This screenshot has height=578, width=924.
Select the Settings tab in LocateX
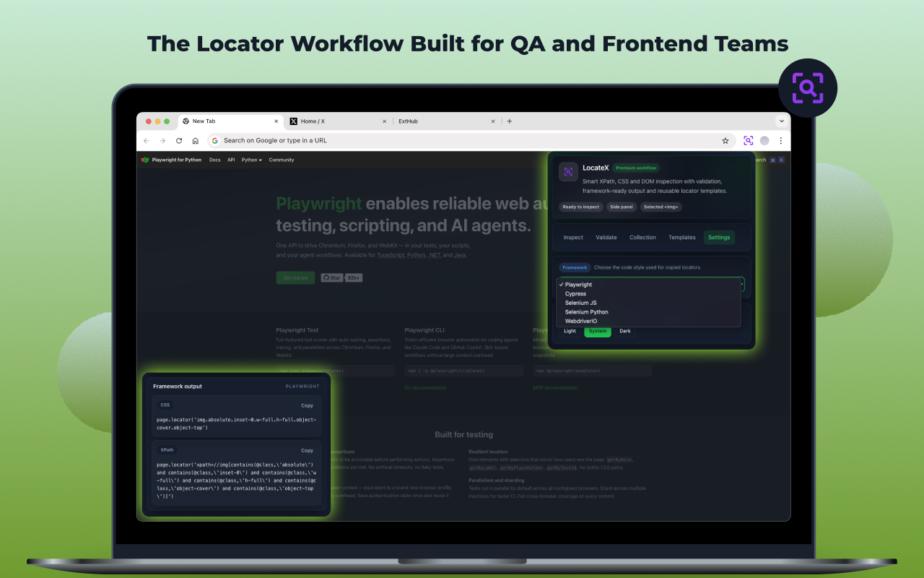coord(719,237)
